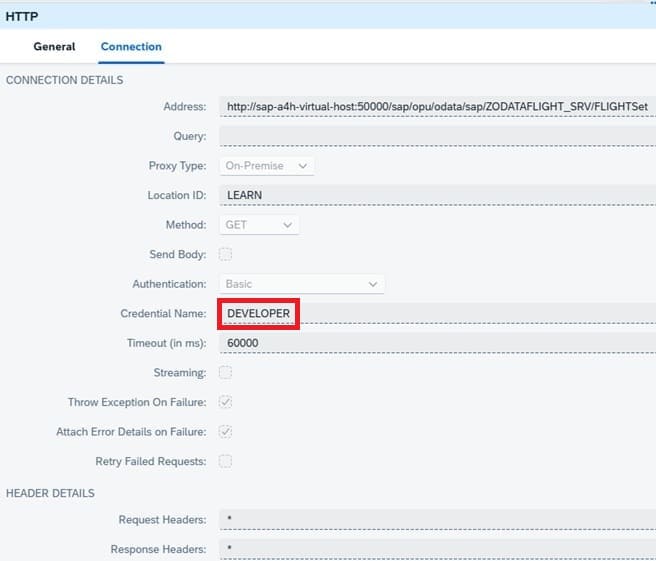Click the HEADER DETAILS section heading
Image resolution: width=656 pixels, height=561 pixels.
[50, 493]
